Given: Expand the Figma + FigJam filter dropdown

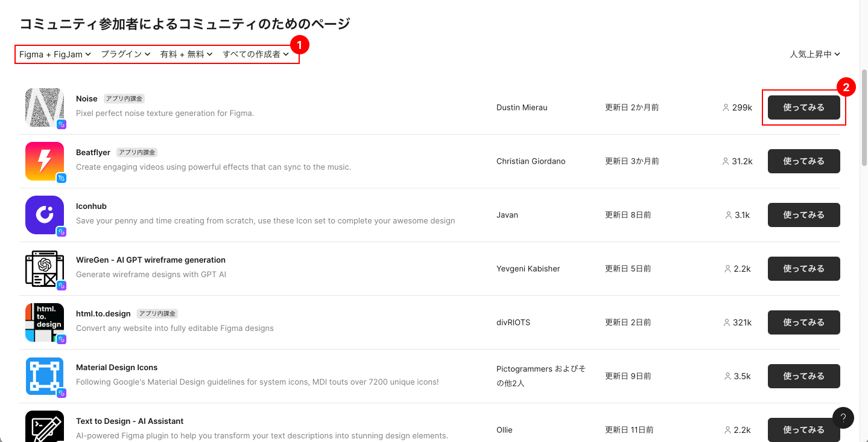Looking at the screenshot, I should point(55,54).
